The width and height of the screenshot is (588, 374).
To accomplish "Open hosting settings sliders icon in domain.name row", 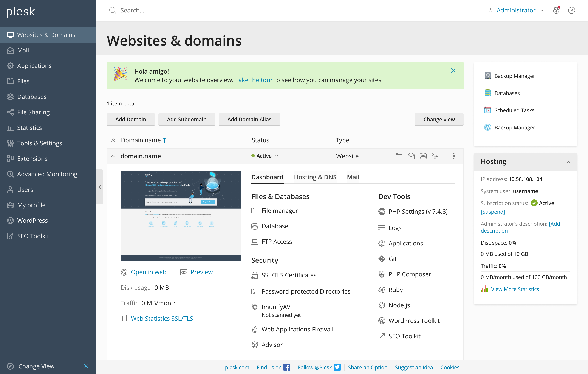I will pyautogui.click(x=435, y=156).
